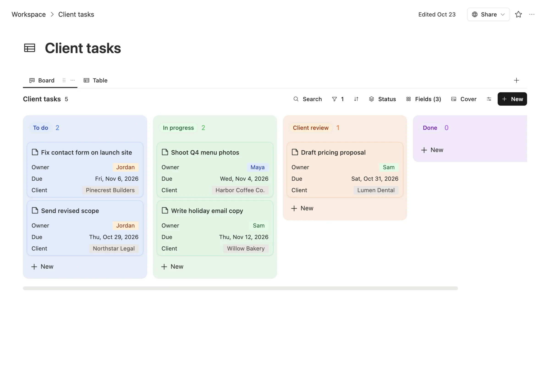Select the Client review status label
The width and height of the screenshot is (550, 392).
(311, 128)
